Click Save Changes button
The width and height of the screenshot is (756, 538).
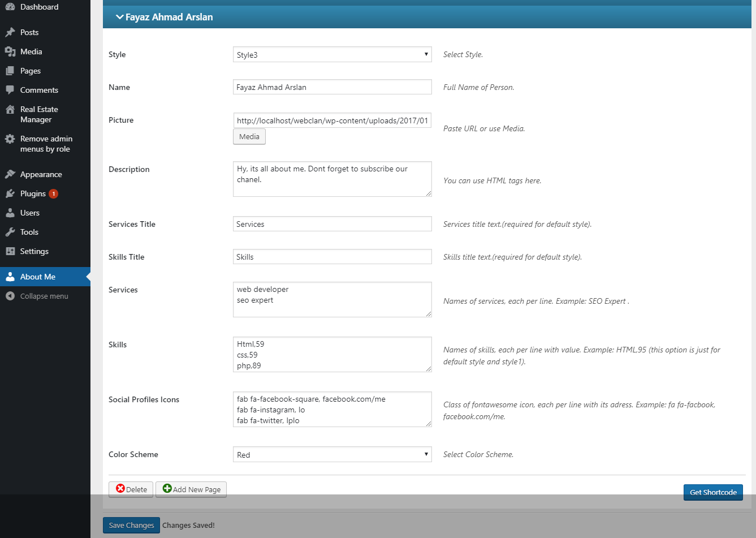point(131,525)
